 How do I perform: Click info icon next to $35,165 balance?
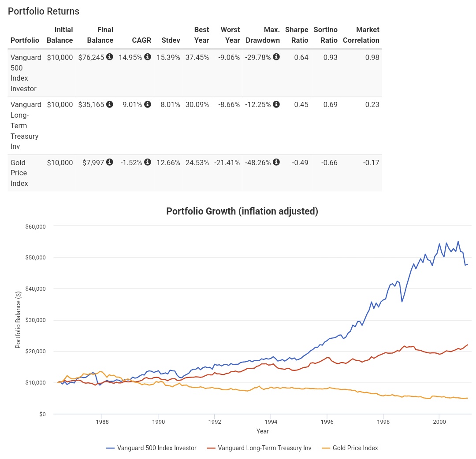[x=110, y=104]
